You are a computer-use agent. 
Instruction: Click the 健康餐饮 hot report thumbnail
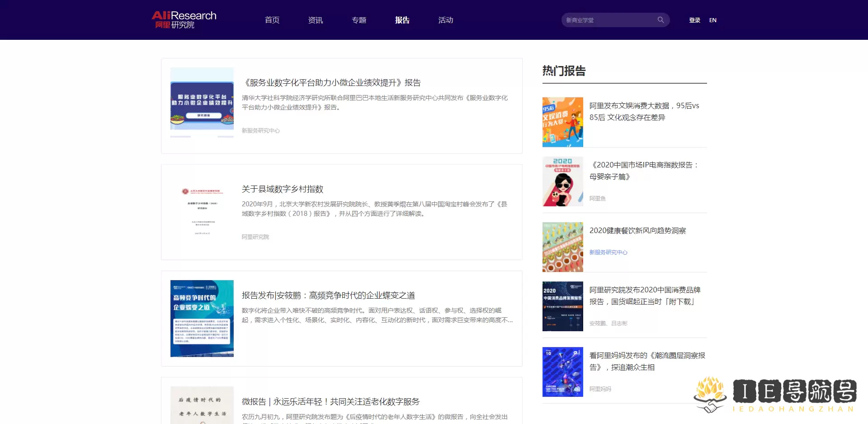pos(563,247)
